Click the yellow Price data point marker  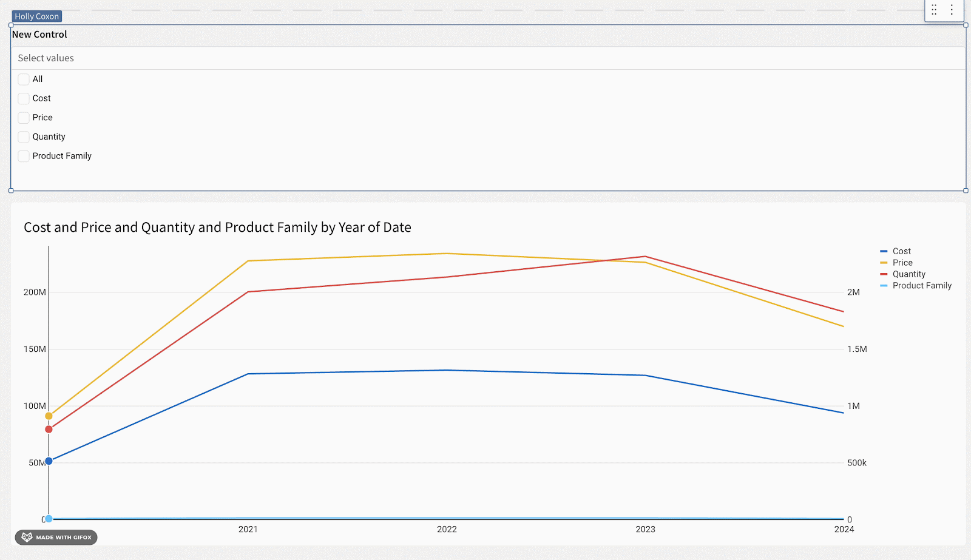[x=49, y=416]
